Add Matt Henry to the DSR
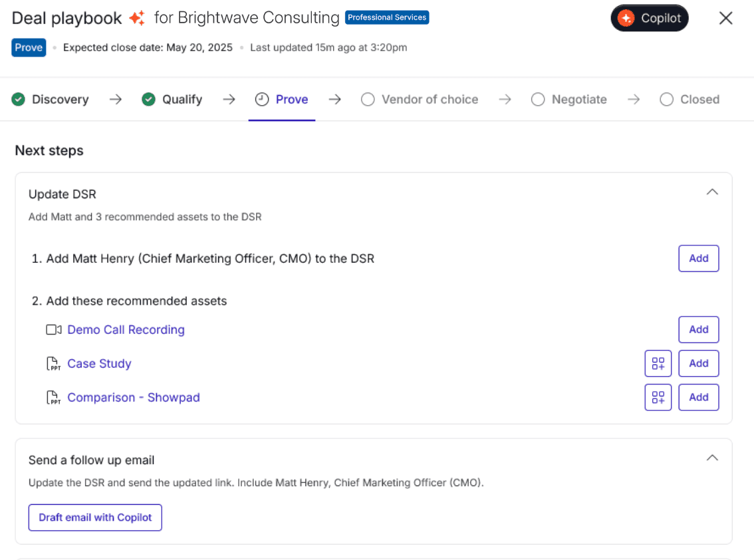 tap(698, 259)
